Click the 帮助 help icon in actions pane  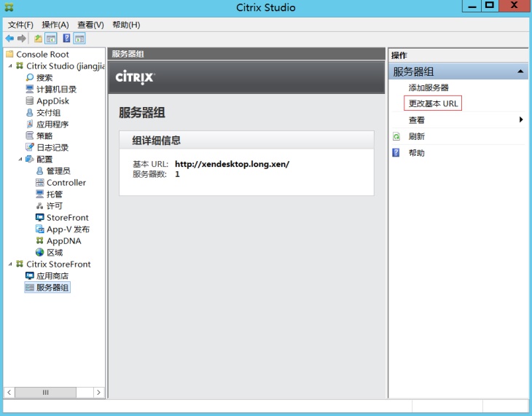click(396, 153)
